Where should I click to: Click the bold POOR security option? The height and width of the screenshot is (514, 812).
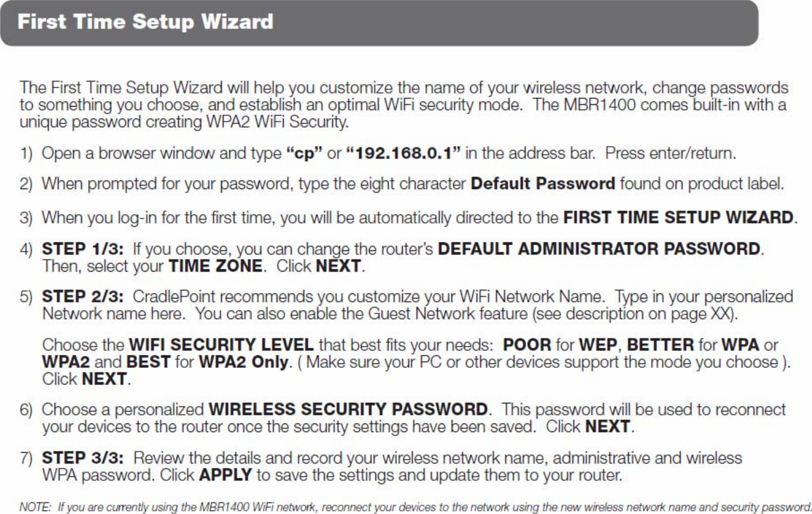pos(527,345)
